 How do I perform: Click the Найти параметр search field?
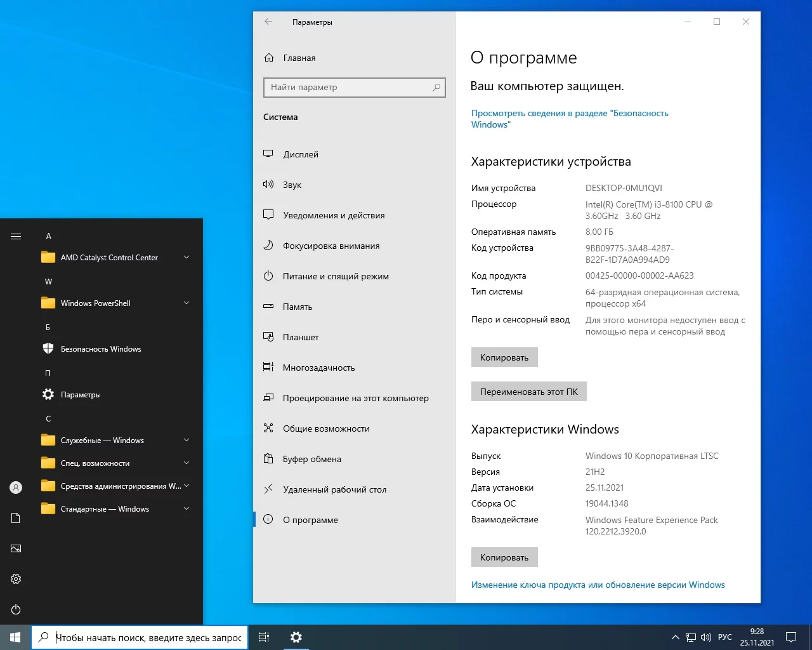[355, 88]
